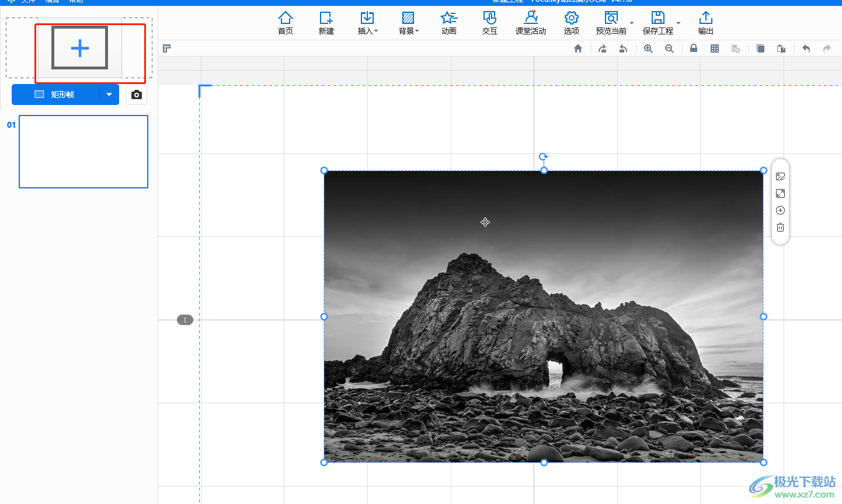Screen dimensions: 842x504
Task: Click the selected rock landscape image
Action: click(x=544, y=317)
